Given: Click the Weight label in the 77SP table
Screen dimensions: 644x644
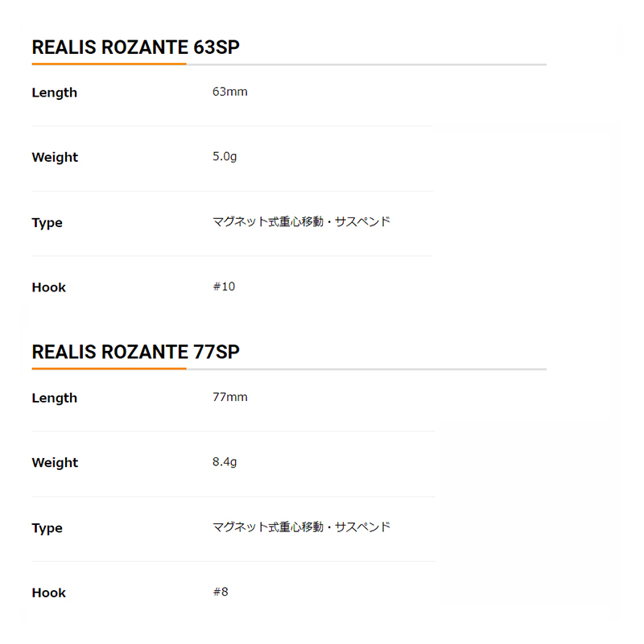Looking at the screenshot, I should coord(55,463).
